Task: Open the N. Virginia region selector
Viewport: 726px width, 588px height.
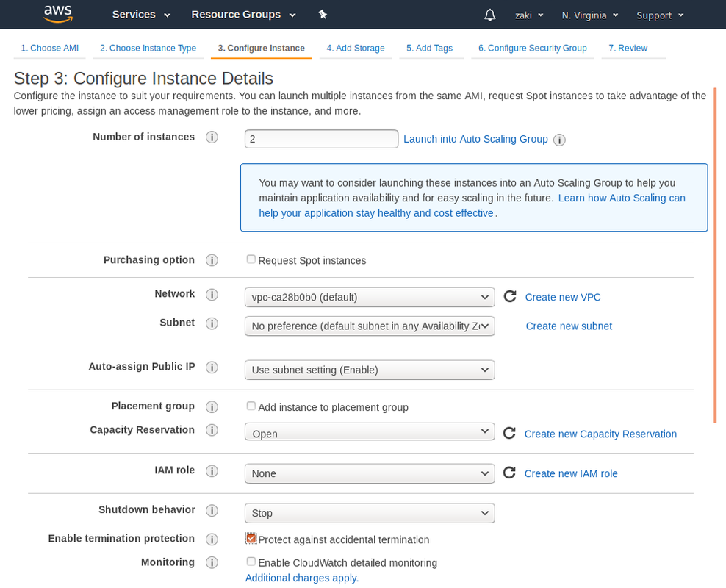Action: point(590,15)
